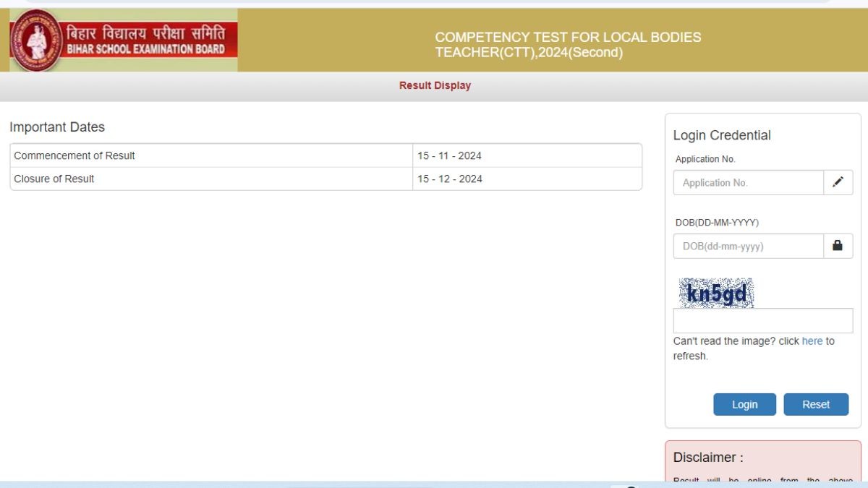Click the lock icon beside DOB field
Viewport: 868px width, 488px height.
coord(838,246)
